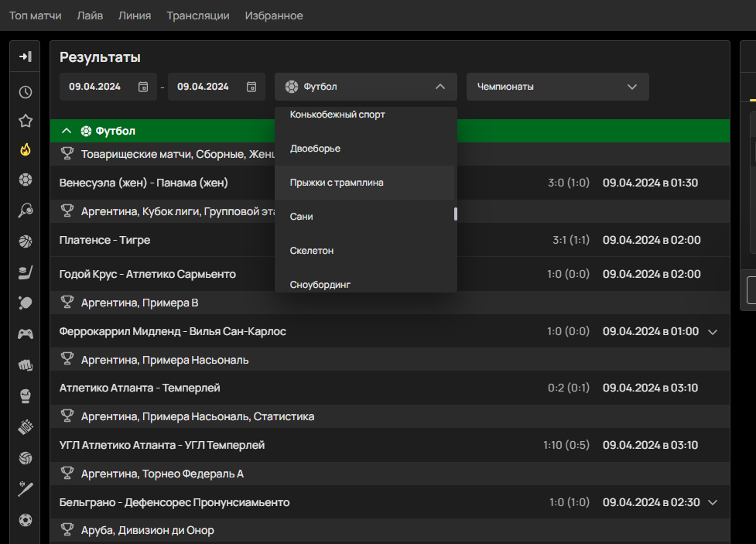Click trophy icon beside Аруба, Дивизион ди Онор
This screenshot has width=756, height=544.
(67, 530)
